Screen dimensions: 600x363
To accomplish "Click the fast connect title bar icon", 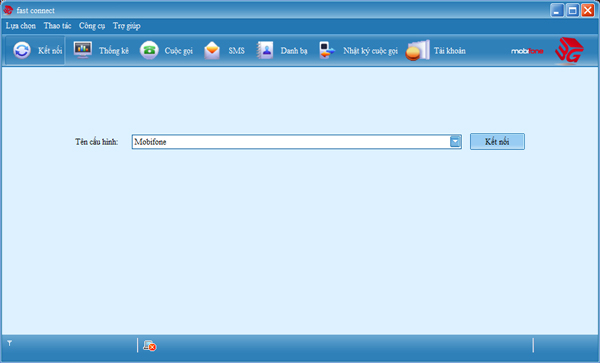I will click(8, 10).
